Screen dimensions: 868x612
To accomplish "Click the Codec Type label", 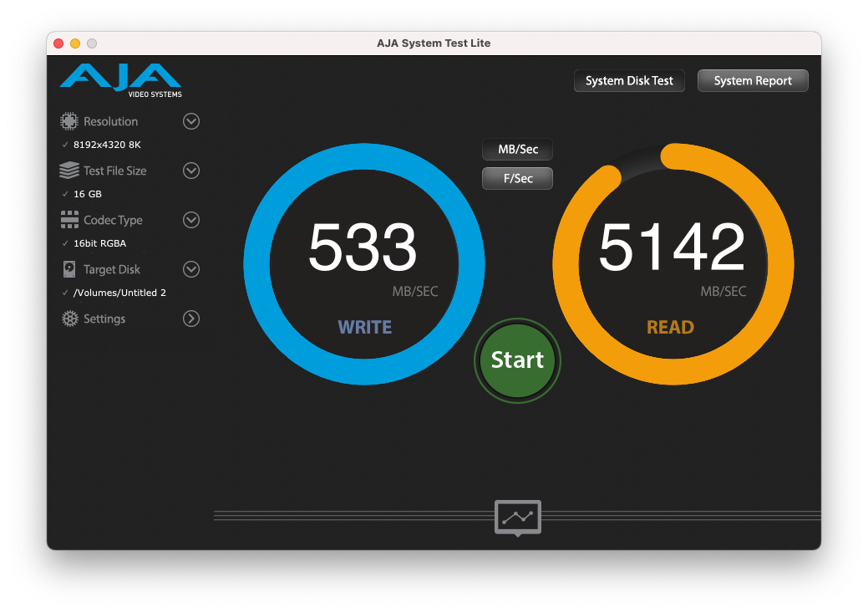I will pos(113,220).
